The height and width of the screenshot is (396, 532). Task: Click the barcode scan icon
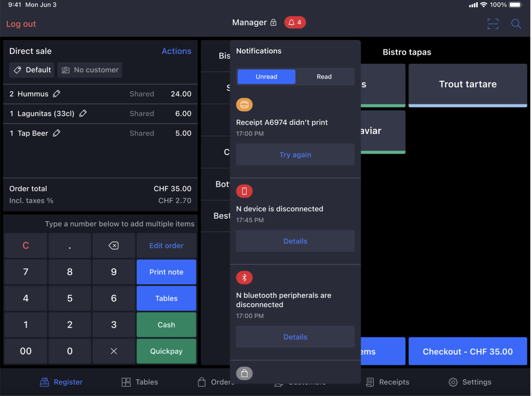click(493, 24)
